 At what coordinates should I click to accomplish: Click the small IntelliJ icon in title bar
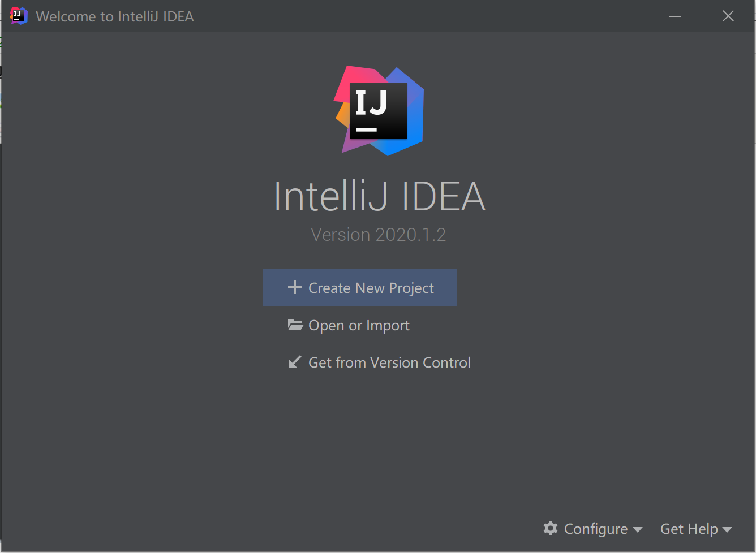click(x=18, y=16)
